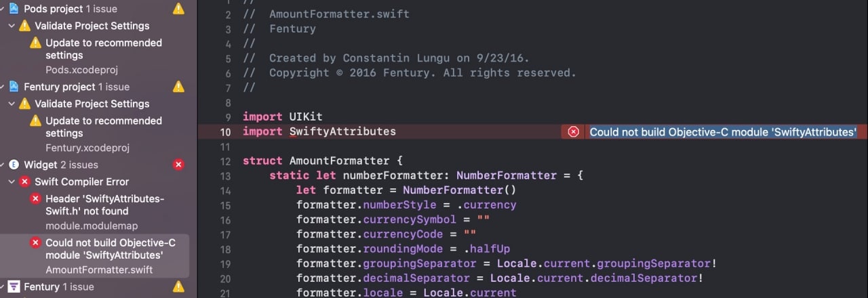868x298 pixels.
Task: Click warning badge on Pods project row
Action: (x=178, y=9)
